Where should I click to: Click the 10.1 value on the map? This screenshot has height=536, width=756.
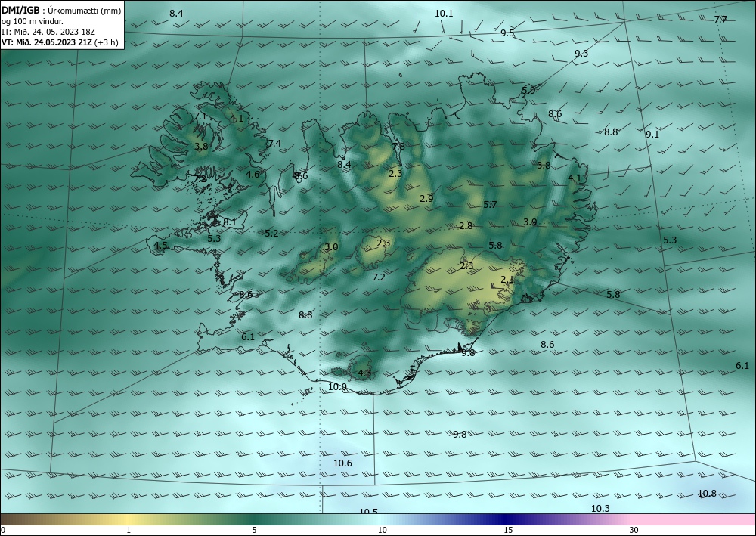(x=444, y=14)
